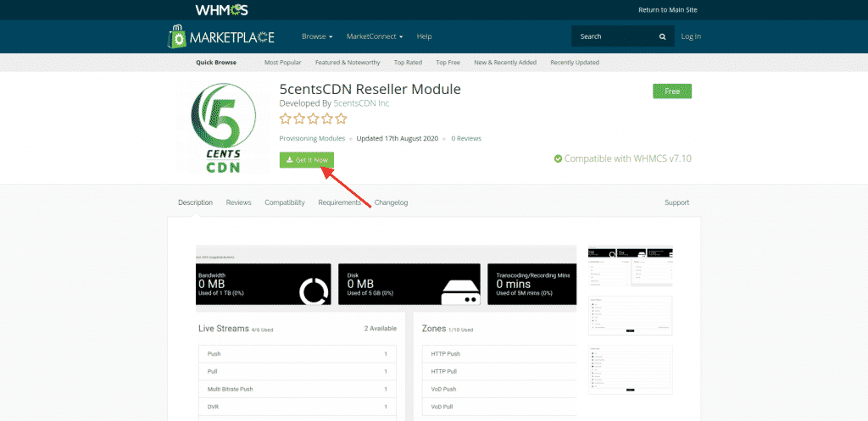Browse Featured & Noteworthy modules
The height and width of the screenshot is (421, 868).
(348, 63)
